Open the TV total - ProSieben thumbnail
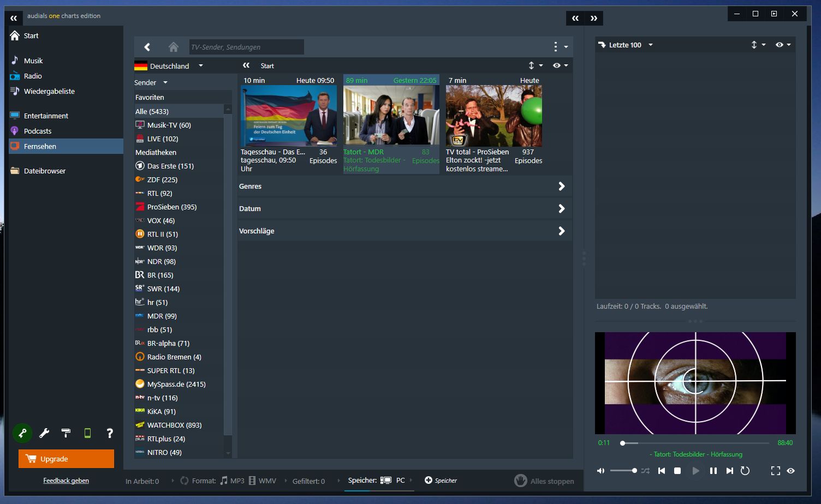Image resolution: width=821 pixels, height=504 pixels. (494, 116)
